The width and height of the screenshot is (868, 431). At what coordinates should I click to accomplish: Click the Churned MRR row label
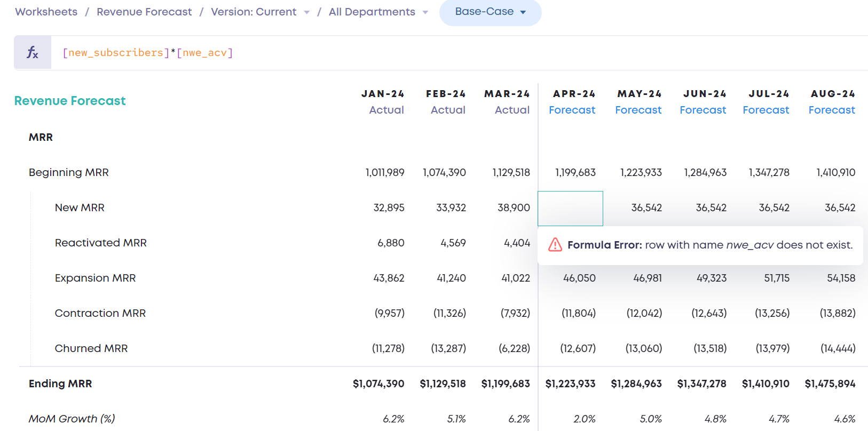pos(91,348)
